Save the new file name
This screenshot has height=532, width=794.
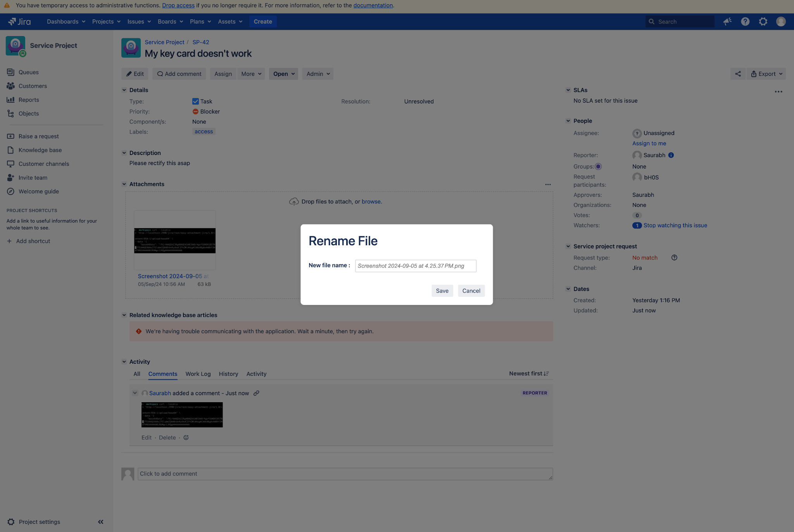[442, 291]
